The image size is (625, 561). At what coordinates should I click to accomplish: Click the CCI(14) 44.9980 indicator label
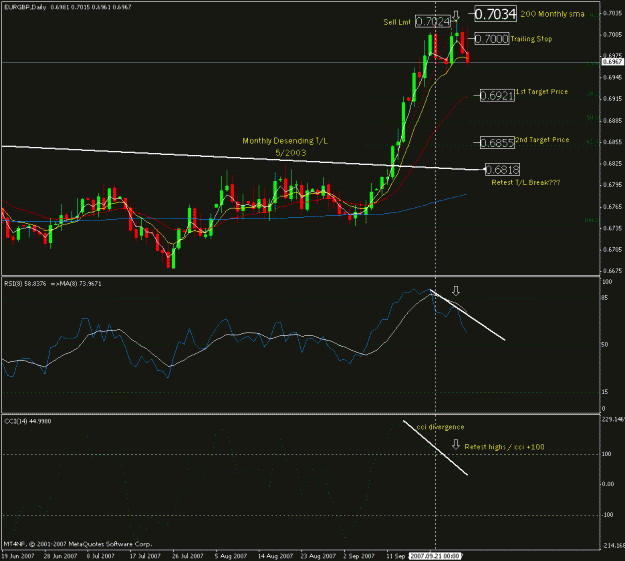(28, 421)
